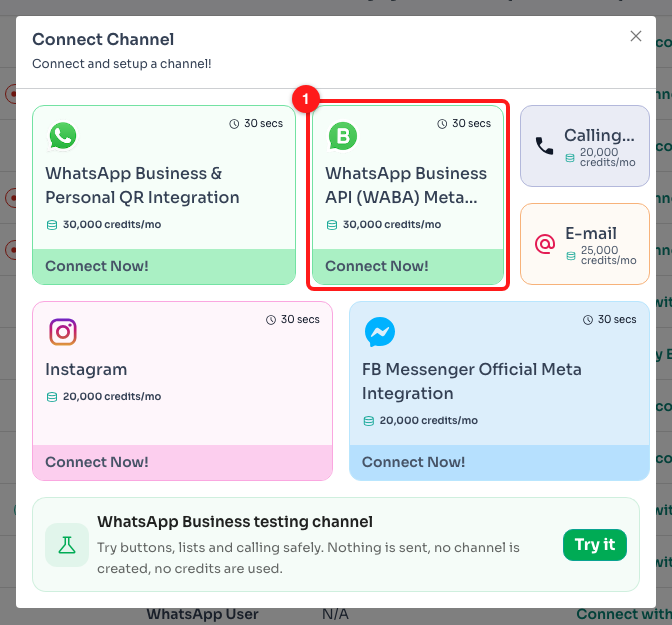This screenshot has height=625, width=672.
Task: Click 'Connect with' link in background page
Action: 624,615
